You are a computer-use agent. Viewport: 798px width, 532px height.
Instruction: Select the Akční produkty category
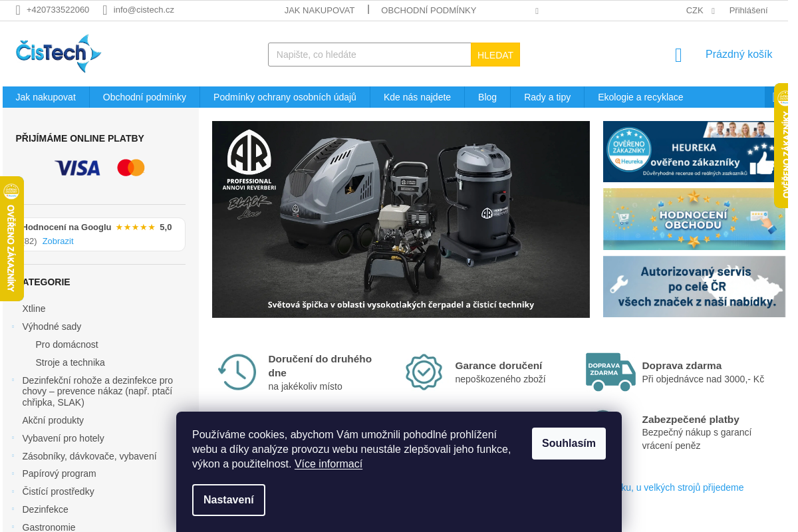(x=53, y=420)
